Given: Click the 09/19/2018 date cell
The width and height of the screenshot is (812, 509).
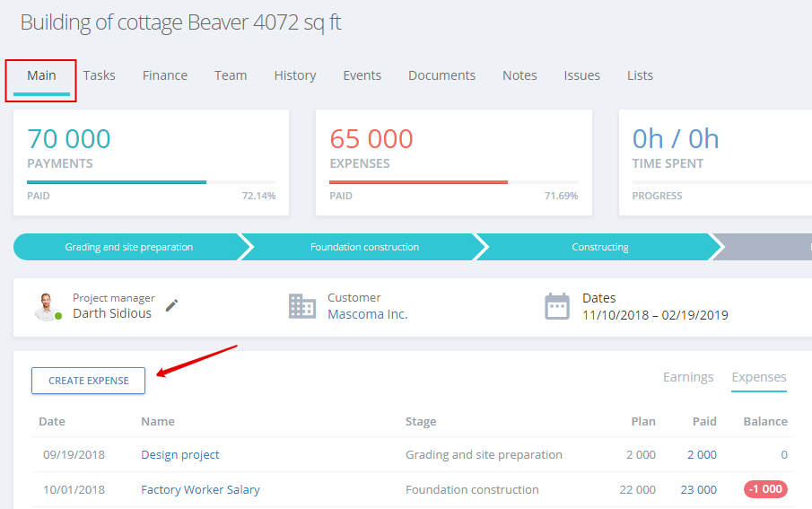Looking at the screenshot, I should [74, 454].
